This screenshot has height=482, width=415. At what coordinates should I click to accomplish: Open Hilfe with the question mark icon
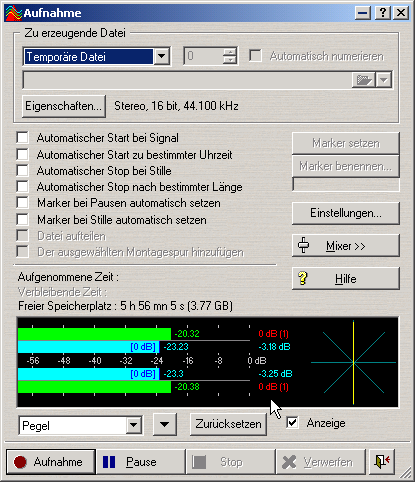tap(346, 279)
